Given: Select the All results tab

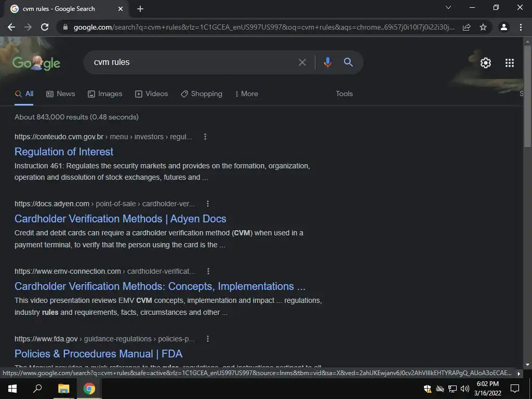Looking at the screenshot, I should click(x=24, y=94).
